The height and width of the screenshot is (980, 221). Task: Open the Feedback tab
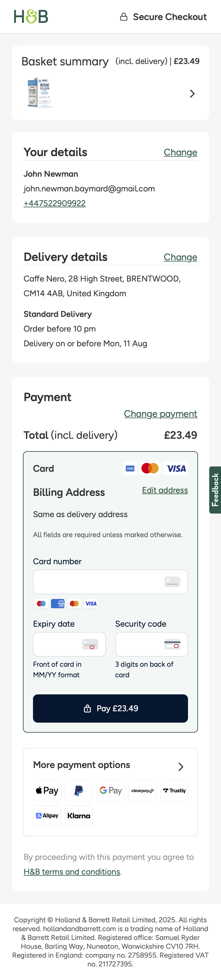215,489
